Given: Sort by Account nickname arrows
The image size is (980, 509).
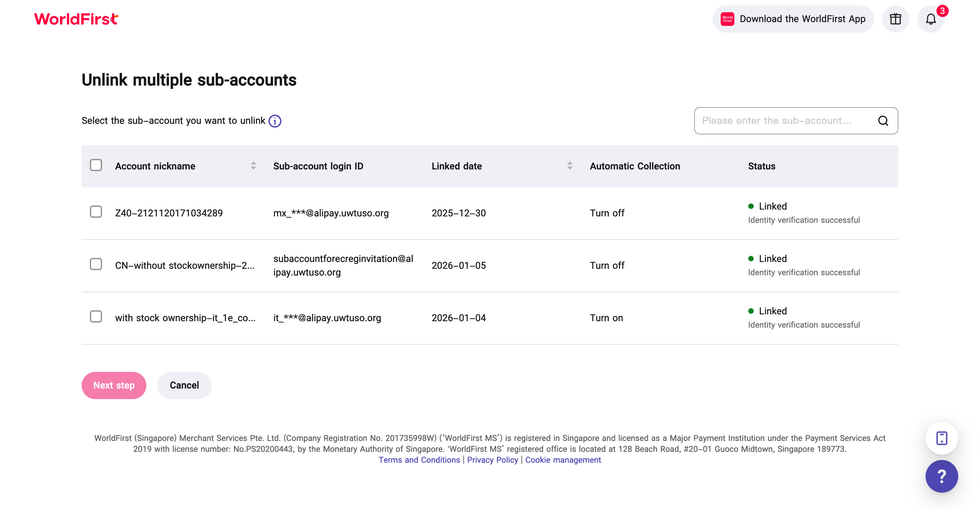Looking at the screenshot, I should [x=254, y=165].
